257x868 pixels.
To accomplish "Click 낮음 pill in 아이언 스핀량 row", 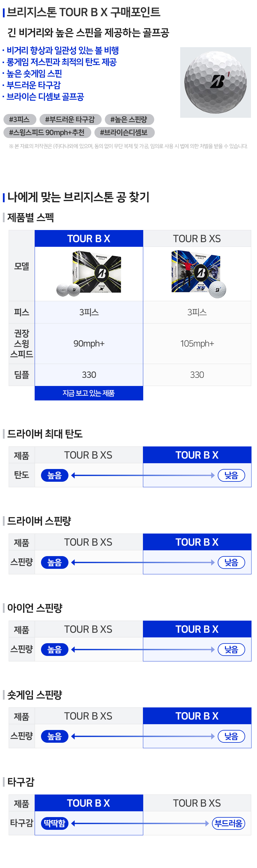I will coord(231,649).
